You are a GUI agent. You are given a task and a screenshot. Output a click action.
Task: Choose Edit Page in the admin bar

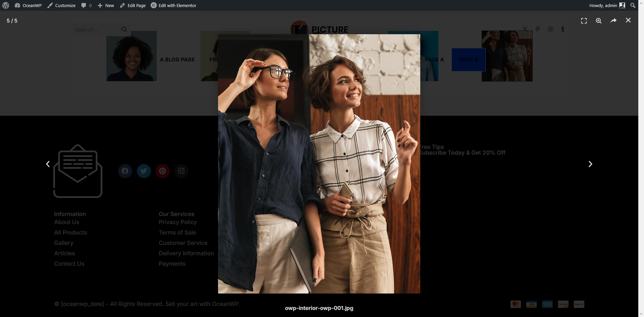[133, 5]
